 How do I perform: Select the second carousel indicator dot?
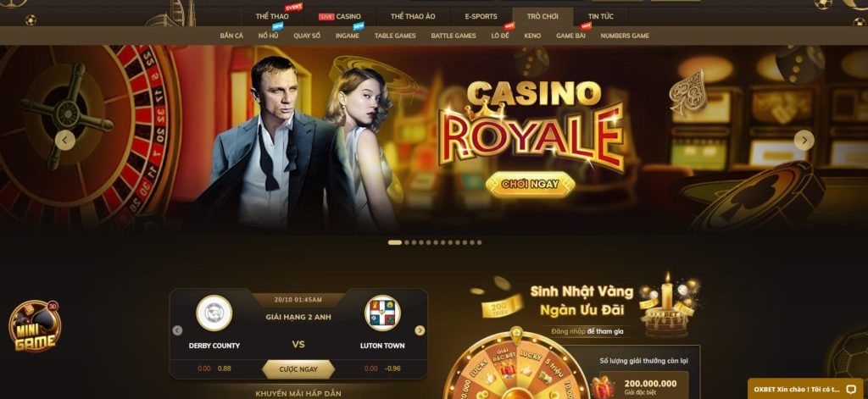click(407, 242)
